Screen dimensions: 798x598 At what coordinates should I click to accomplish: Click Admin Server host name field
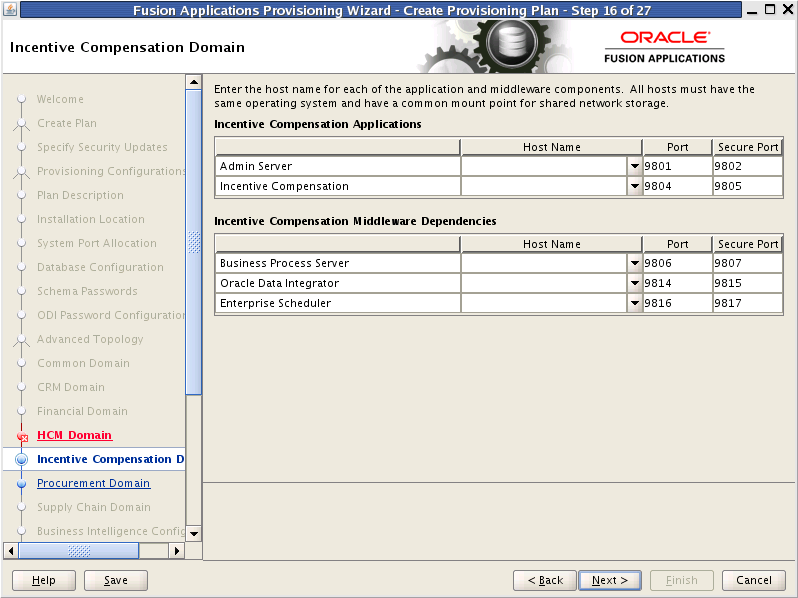[x=544, y=166]
